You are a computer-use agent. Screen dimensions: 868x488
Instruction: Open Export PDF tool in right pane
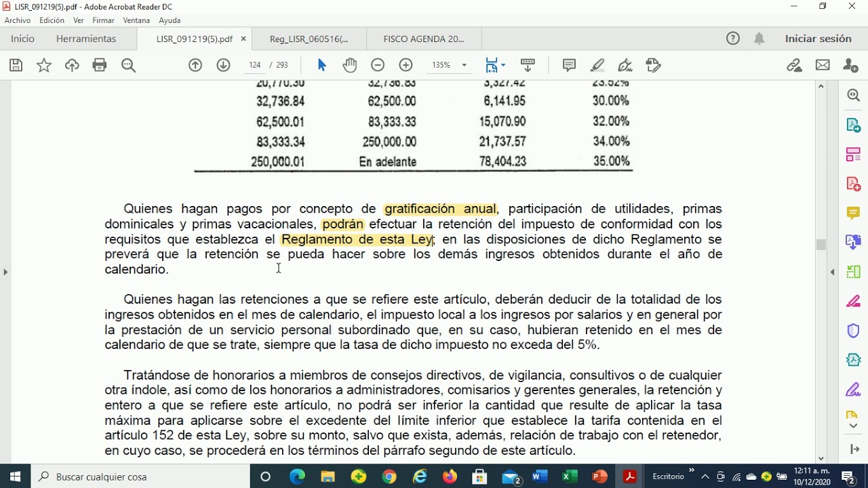pos(854,125)
